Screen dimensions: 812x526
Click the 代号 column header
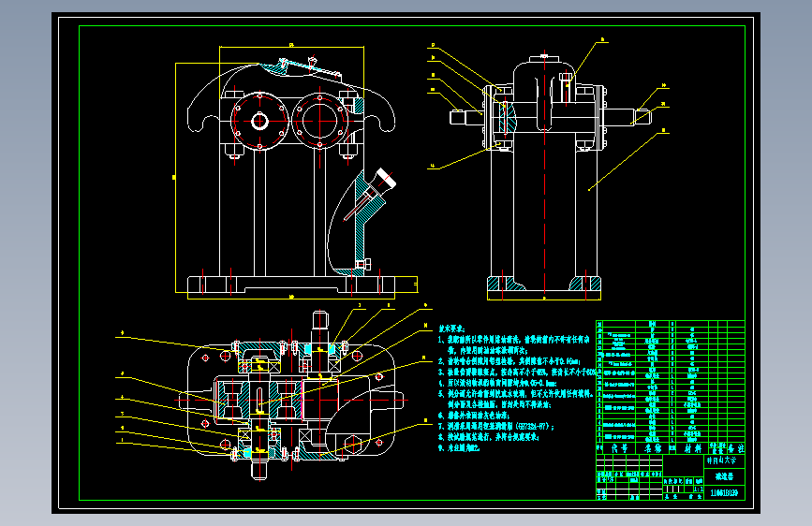619,448
